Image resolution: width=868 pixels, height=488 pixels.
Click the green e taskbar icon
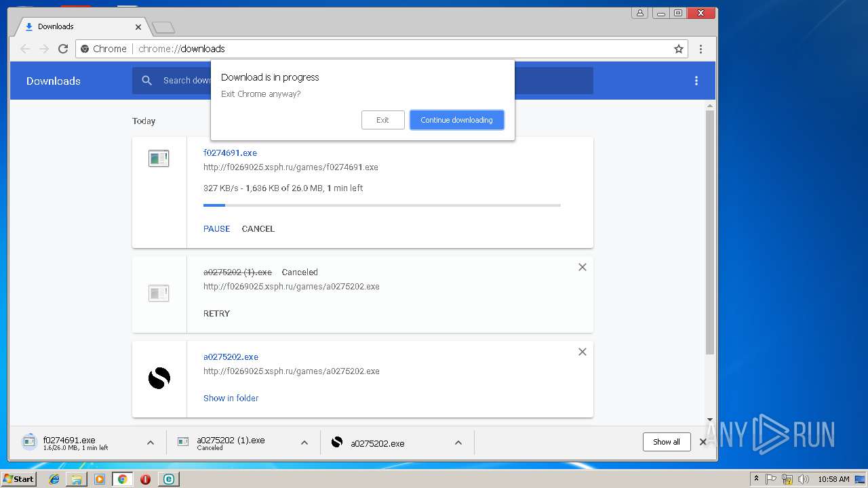point(168,479)
